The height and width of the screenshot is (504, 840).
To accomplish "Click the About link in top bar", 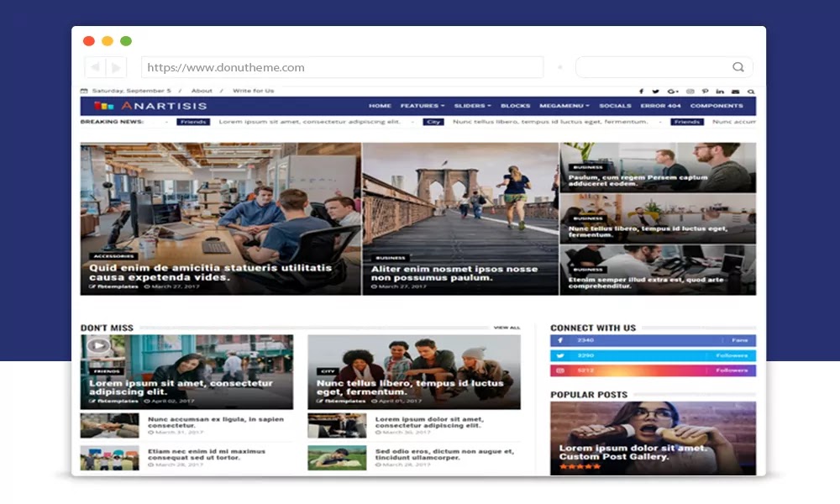I will 202,91.
